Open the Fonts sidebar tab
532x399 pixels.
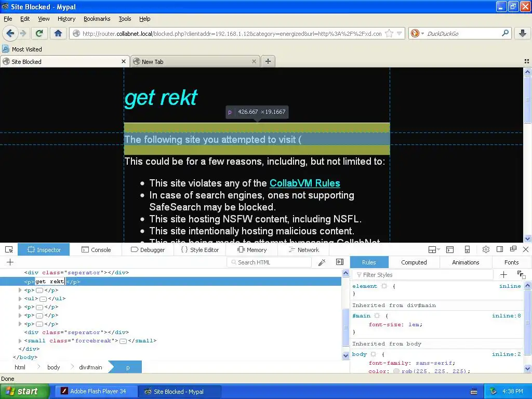(x=511, y=262)
